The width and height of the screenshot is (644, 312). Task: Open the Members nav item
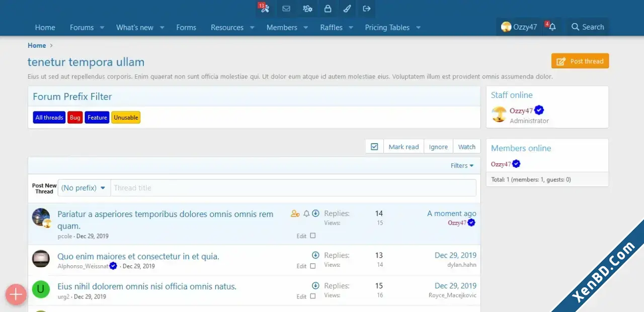[282, 28]
